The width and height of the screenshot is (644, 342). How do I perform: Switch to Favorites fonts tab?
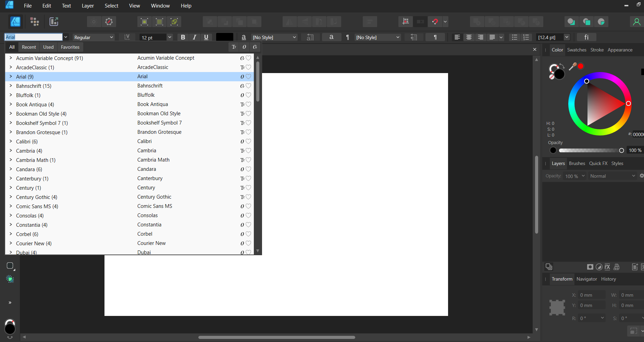pos(70,47)
